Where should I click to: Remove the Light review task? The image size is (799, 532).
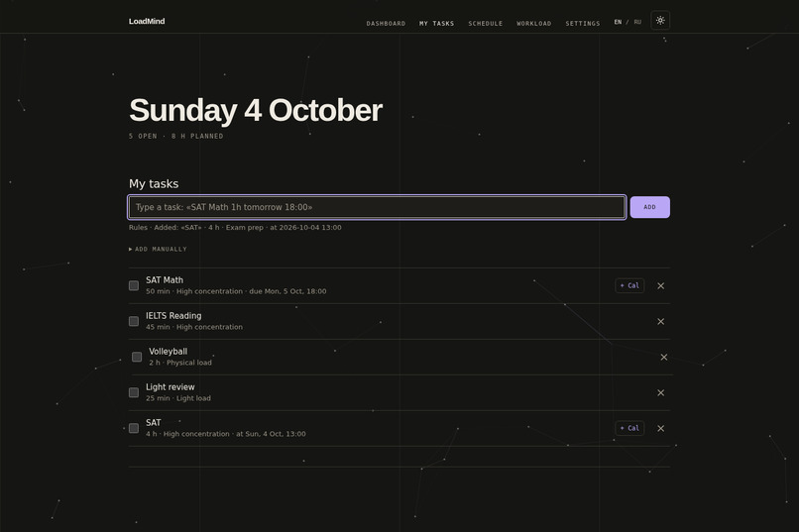click(660, 393)
